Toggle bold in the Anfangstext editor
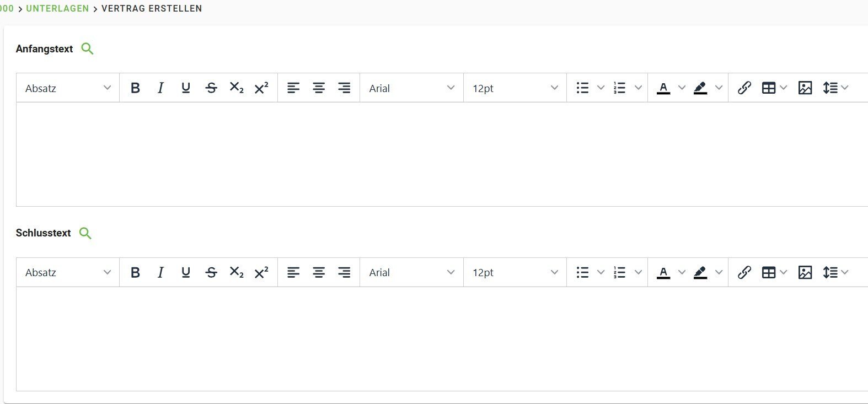The height and width of the screenshot is (404, 868). 135,88
